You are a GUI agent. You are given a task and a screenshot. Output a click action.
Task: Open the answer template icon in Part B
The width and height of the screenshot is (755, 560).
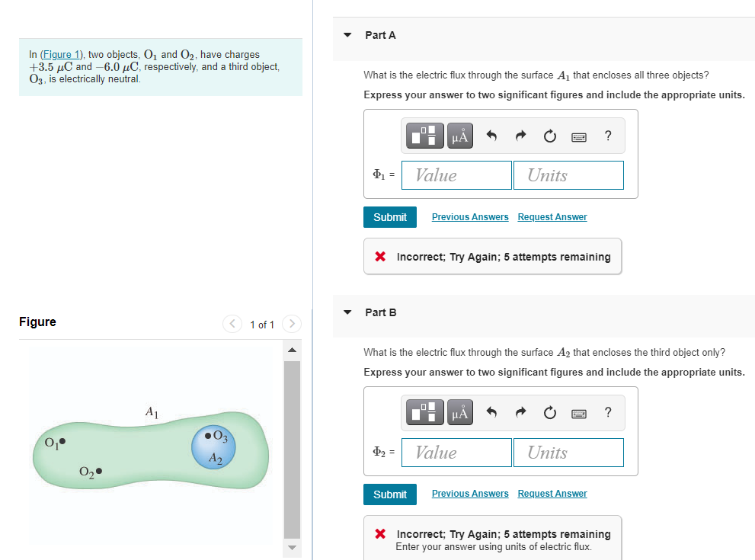pos(424,412)
